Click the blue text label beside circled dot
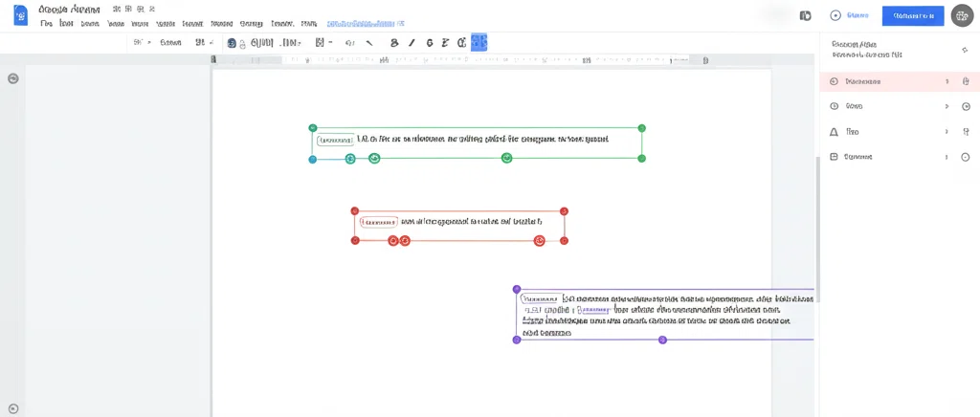The image size is (980, 417). click(x=857, y=15)
